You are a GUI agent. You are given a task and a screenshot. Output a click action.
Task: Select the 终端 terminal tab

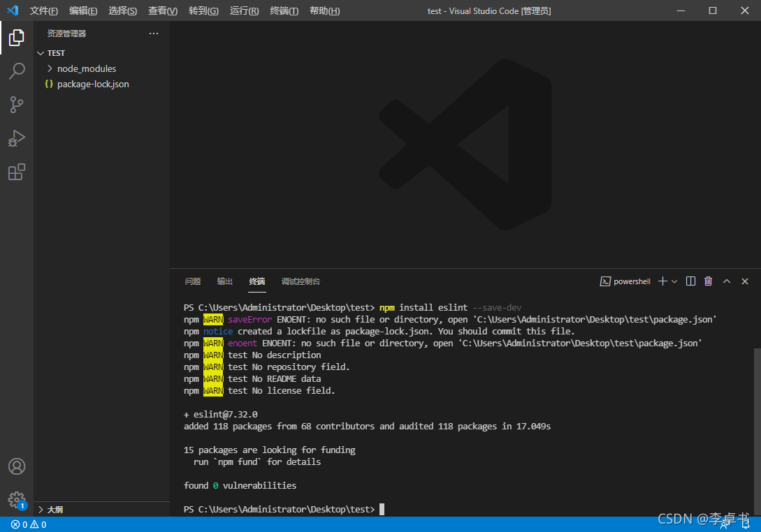pyautogui.click(x=257, y=281)
